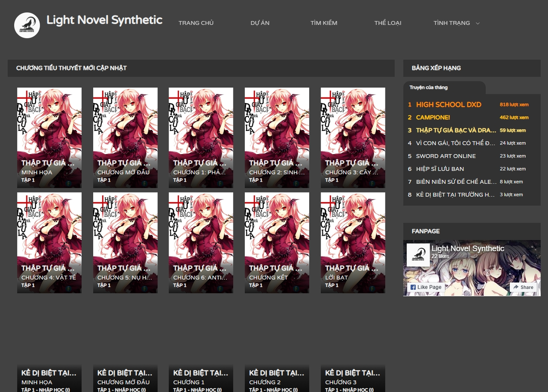
Task: Click the '818 lượt xem' view count
Action: tap(514, 105)
